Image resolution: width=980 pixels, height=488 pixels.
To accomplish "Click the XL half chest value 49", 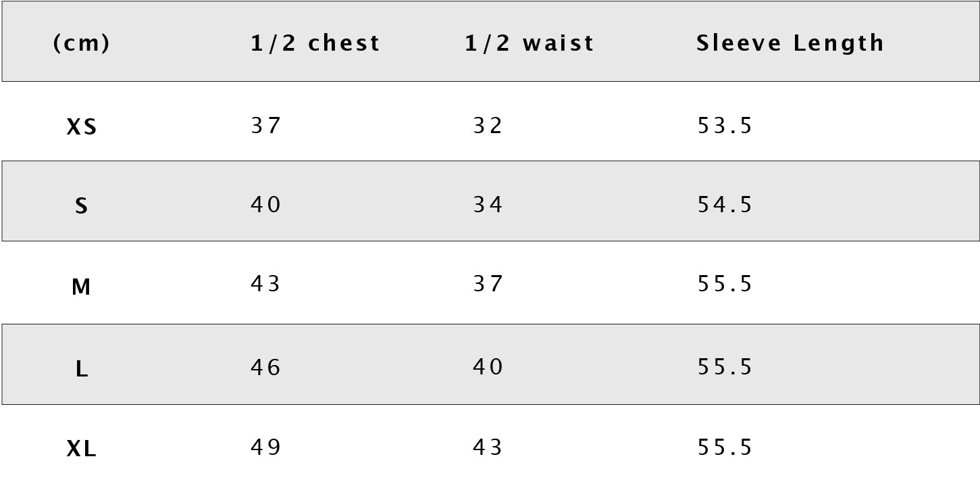I will point(265,447).
